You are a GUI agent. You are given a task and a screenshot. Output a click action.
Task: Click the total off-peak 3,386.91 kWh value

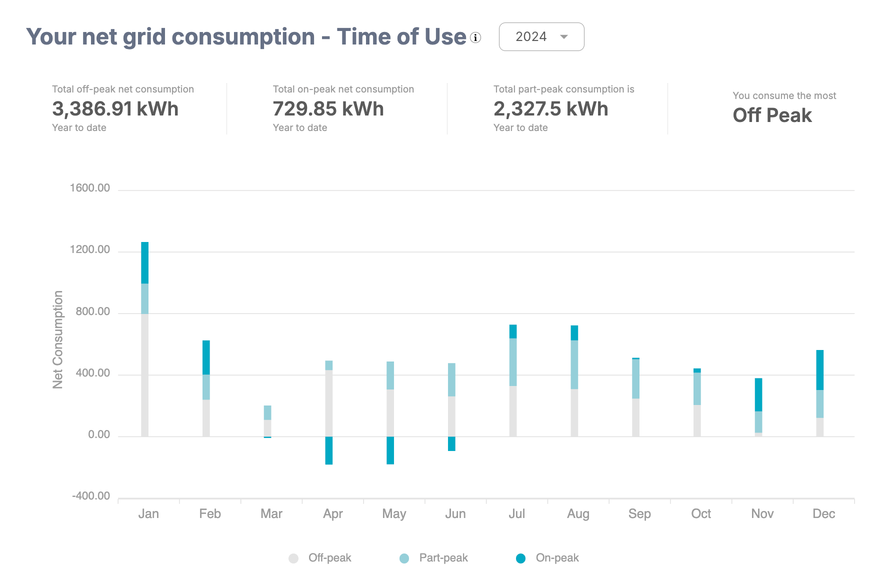pos(115,109)
